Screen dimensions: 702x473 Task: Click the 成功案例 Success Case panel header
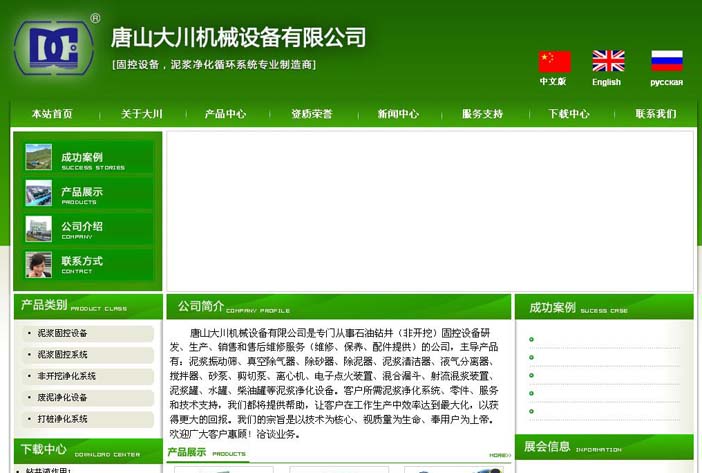pyautogui.click(x=604, y=307)
